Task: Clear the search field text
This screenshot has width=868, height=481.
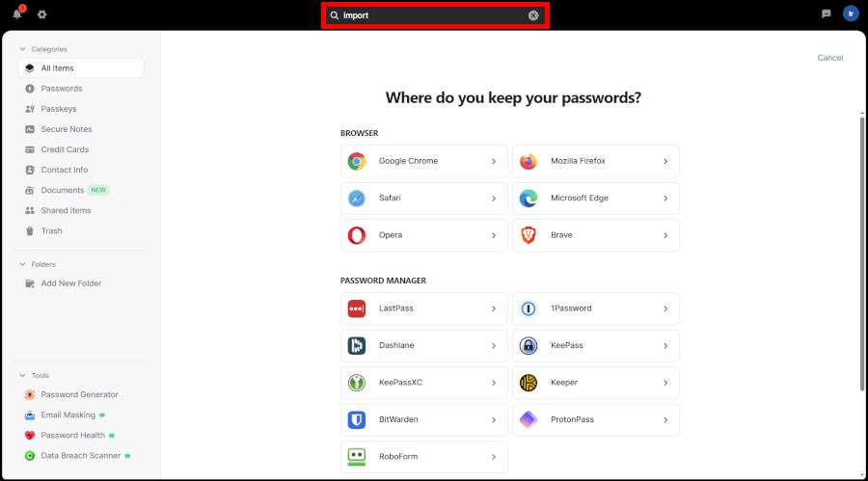Action: click(533, 15)
